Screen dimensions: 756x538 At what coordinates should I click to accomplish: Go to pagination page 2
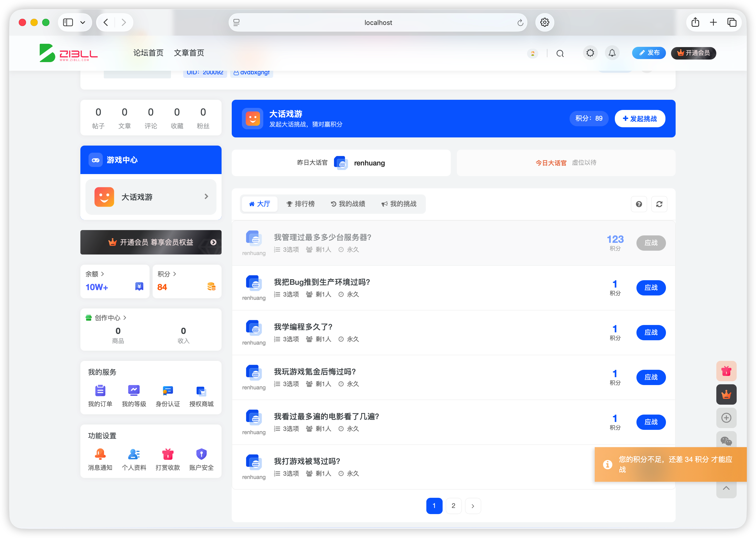pos(454,505)
